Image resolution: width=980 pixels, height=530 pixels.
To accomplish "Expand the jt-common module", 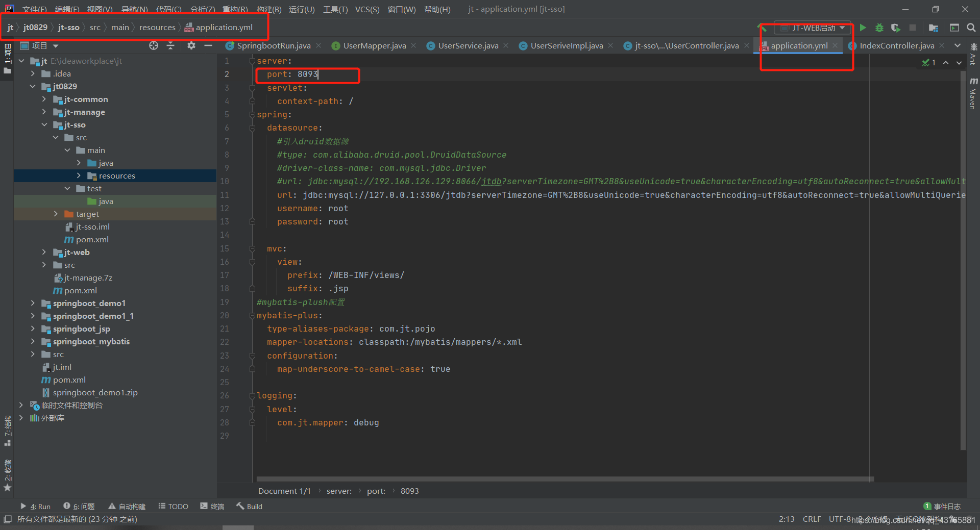I will (44, 99).
